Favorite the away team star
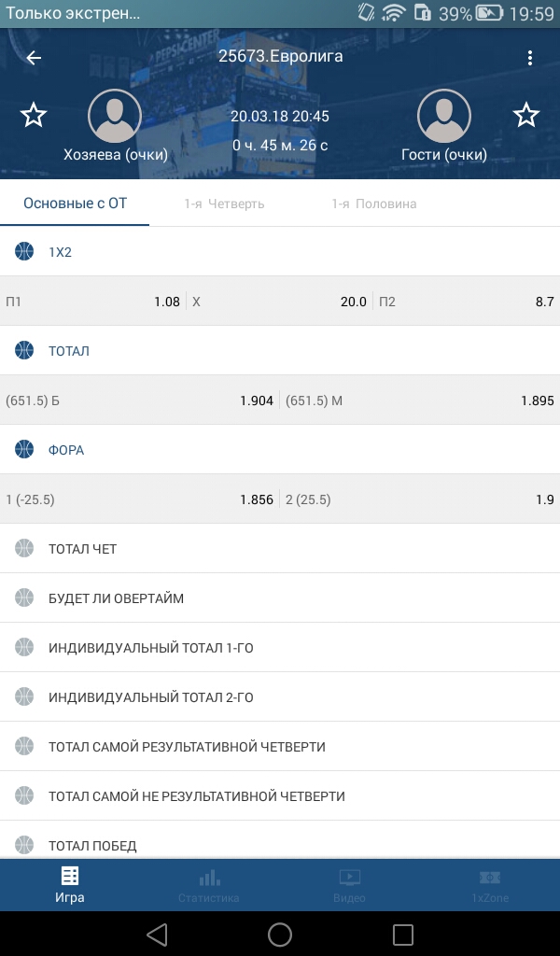The height and width of the screenshot is (956, 560). point(526,116)
